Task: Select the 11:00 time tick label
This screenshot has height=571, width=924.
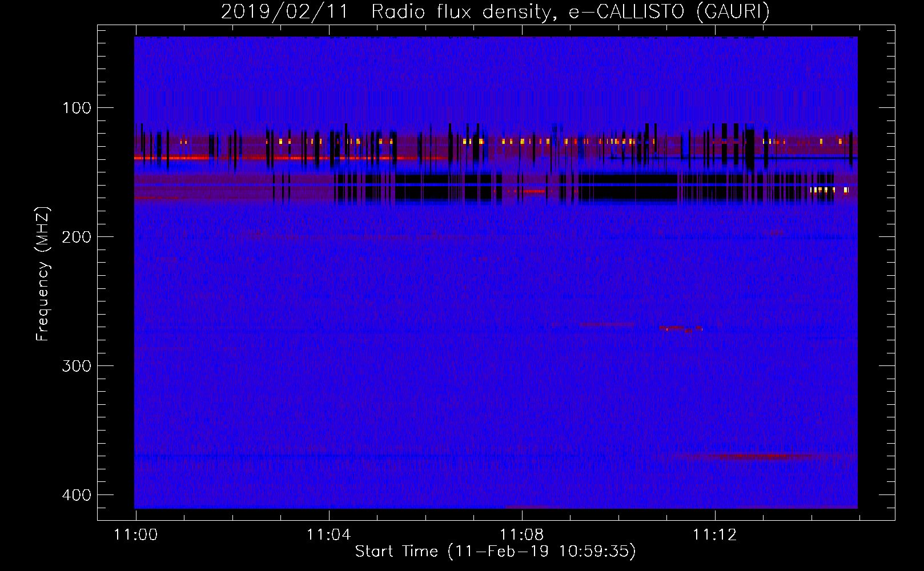Action: (x=135, y=535)
